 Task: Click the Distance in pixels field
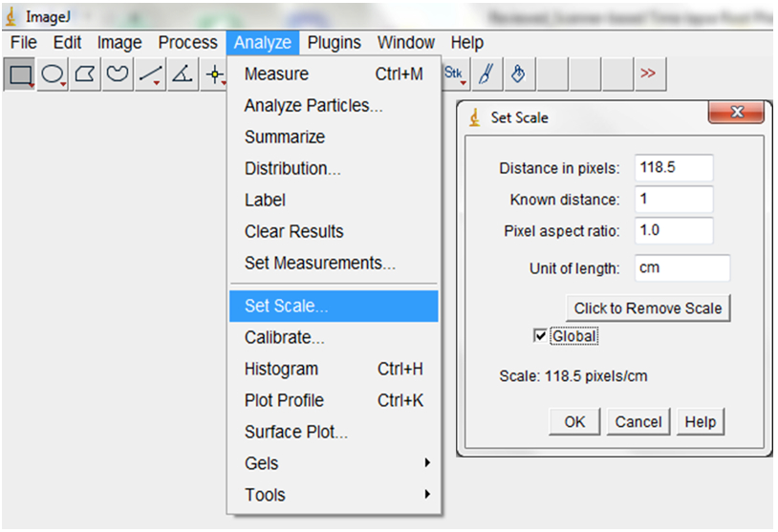click(x=674, y=167)
